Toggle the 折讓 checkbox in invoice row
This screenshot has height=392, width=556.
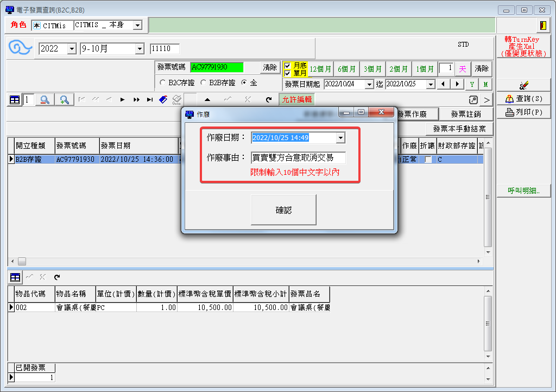point(428,160)
